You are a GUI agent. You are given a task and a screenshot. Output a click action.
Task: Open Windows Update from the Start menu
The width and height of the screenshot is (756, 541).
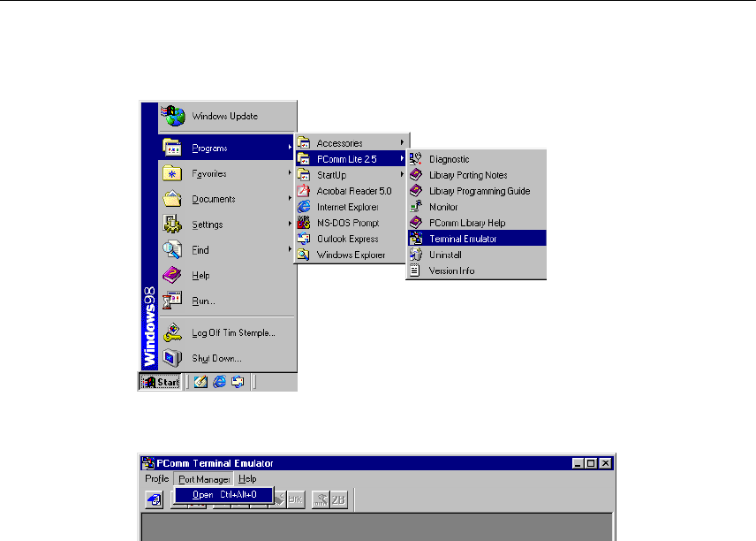pyautogui.click(x=227, y=117)
